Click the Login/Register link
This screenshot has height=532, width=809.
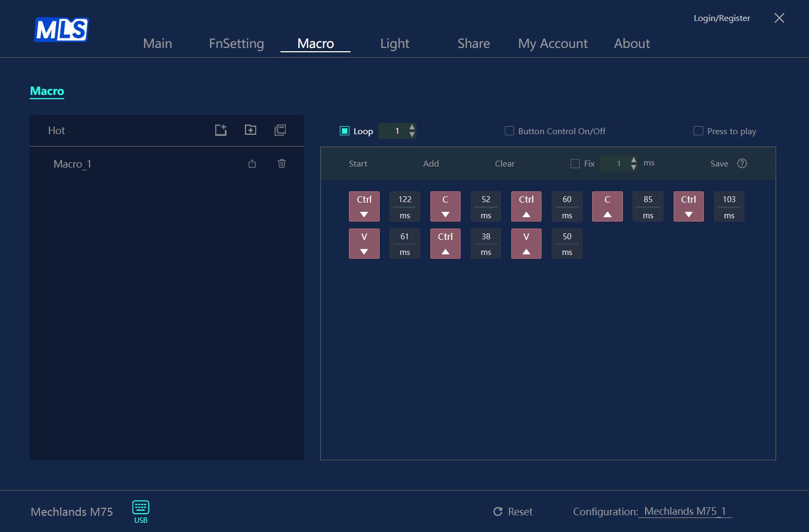(722, 18)
